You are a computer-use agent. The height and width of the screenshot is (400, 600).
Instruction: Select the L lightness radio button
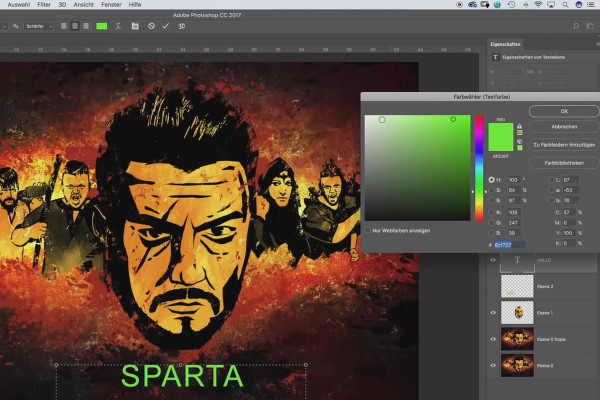551,180
